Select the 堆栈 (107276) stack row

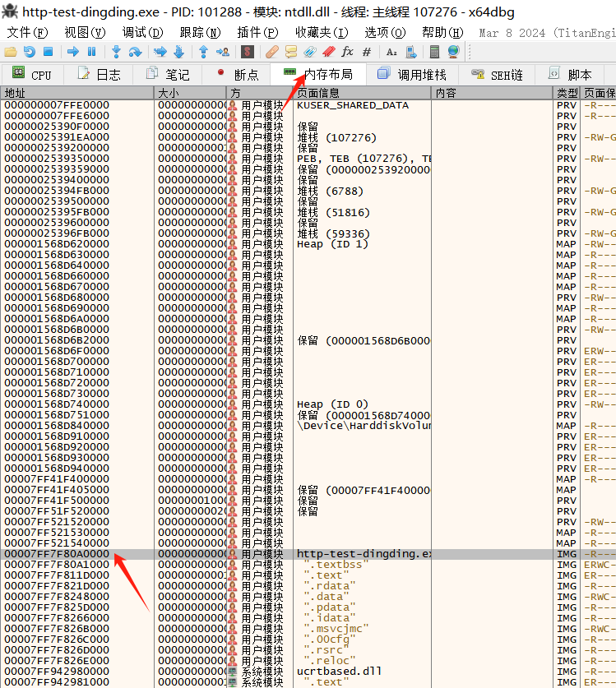click(x=308, y=137)
